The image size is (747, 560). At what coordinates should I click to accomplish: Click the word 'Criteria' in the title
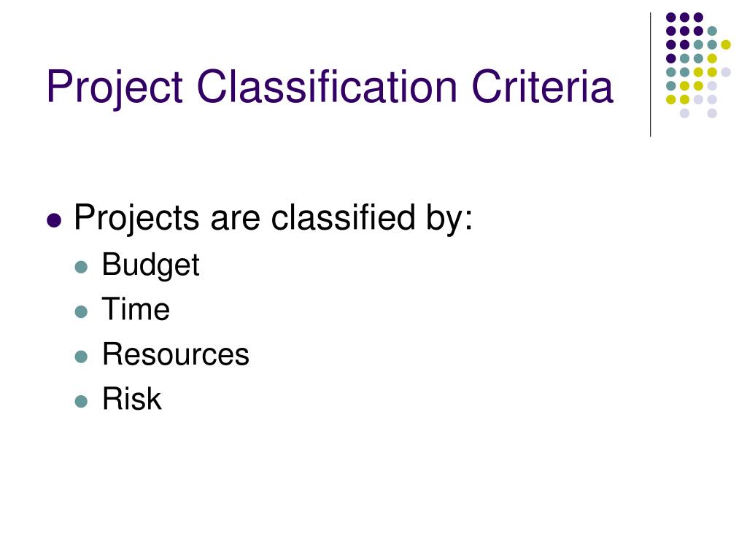(542, 86)
